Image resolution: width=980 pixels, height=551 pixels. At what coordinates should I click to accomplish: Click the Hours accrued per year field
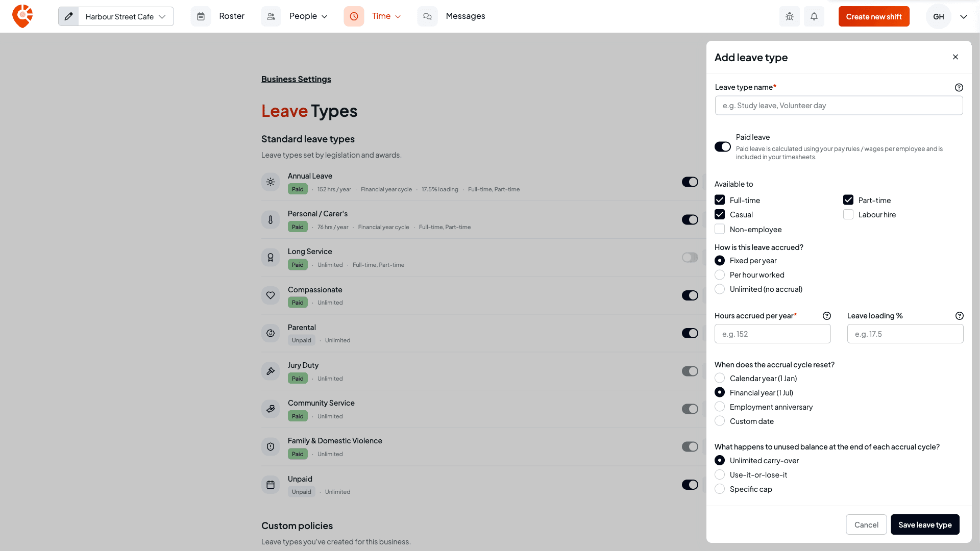[x=773, y=334]
